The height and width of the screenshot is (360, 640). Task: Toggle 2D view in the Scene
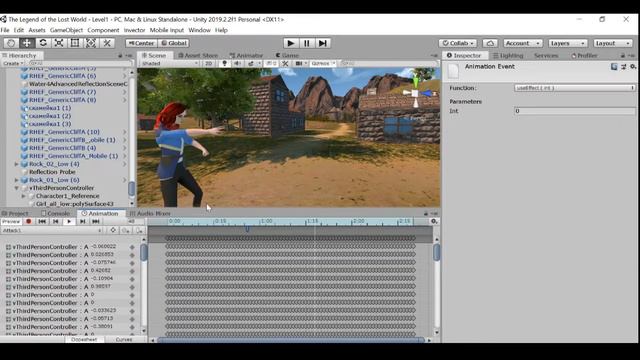pos(209,63)
